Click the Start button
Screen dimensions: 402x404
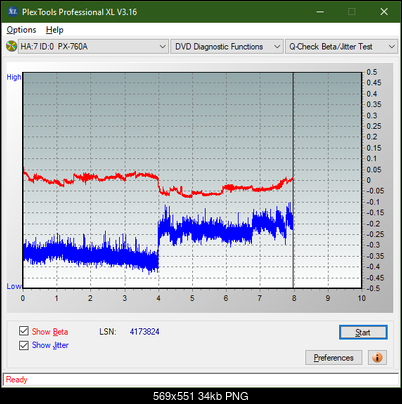(363, 332)
